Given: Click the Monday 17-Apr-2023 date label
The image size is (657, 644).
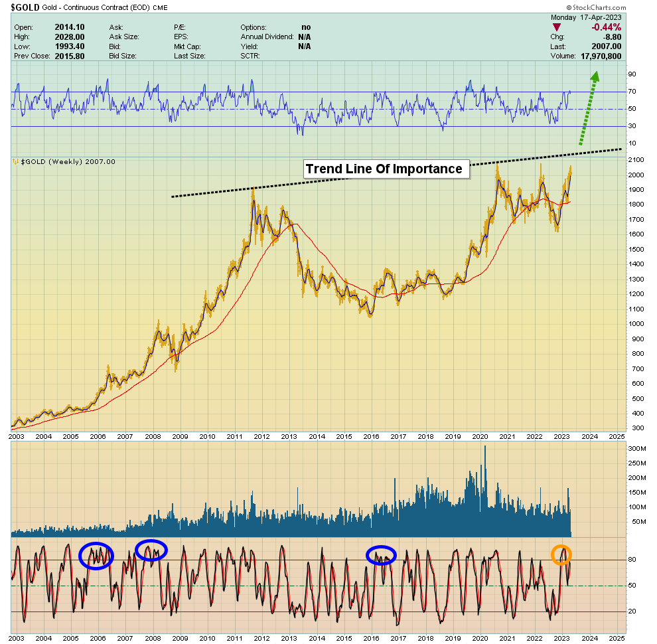Looking at the screenshot, I should tap(586, 18).
